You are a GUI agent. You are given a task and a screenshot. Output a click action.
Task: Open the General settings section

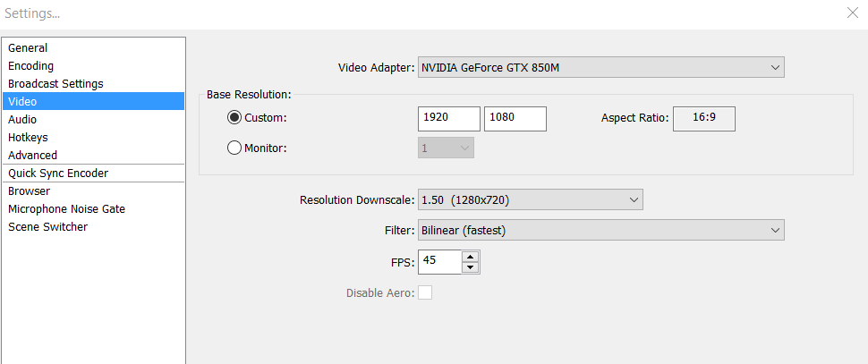[28, 48]
